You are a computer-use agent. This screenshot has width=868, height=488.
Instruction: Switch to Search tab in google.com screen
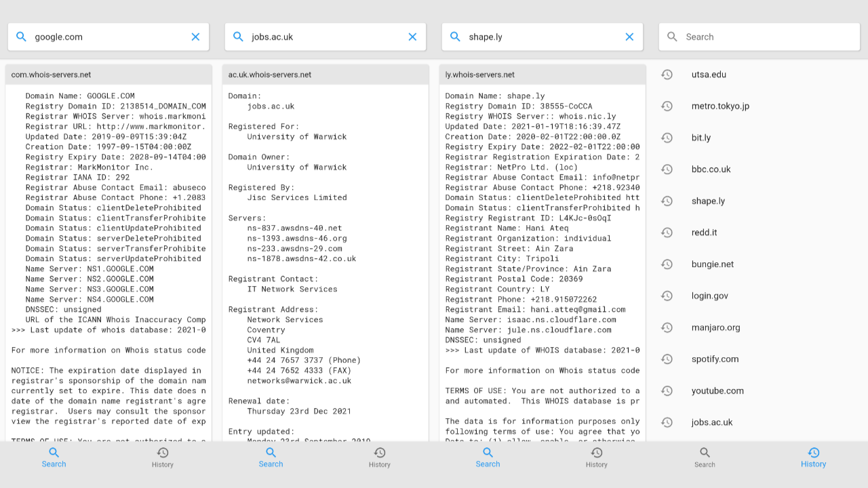[x=54, y=457]
